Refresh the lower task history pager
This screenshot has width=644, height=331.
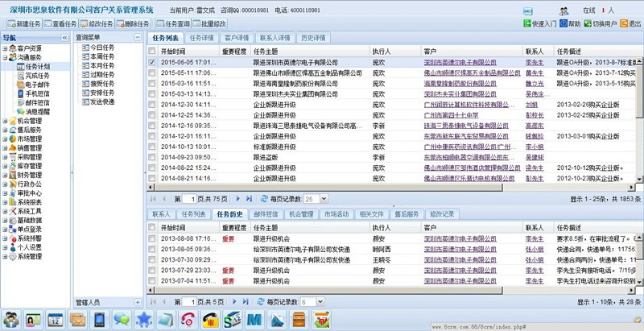pyautogui.click(x=260, y=302)
